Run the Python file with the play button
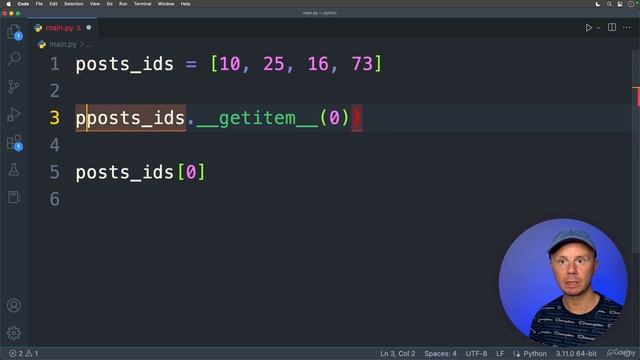The height and width of the screenshot is (360, 640). (x=589, y=28)
